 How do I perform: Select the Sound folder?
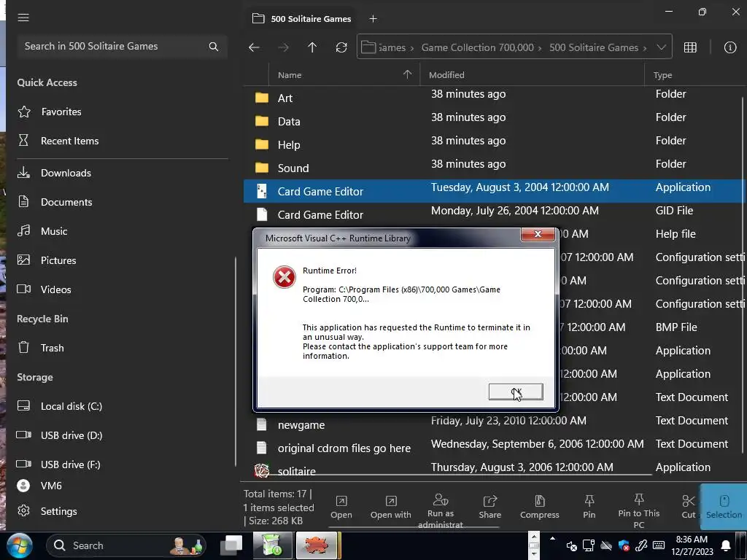tap(495, 168)
